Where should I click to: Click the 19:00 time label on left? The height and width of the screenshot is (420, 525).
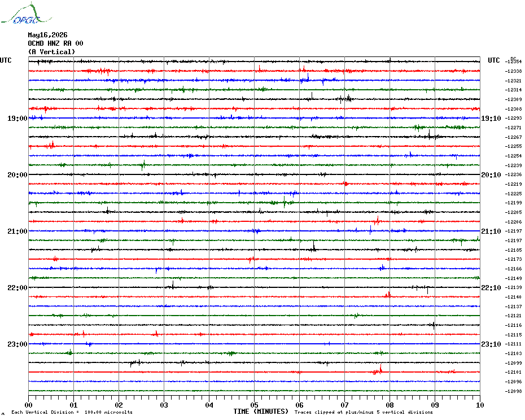17,119
